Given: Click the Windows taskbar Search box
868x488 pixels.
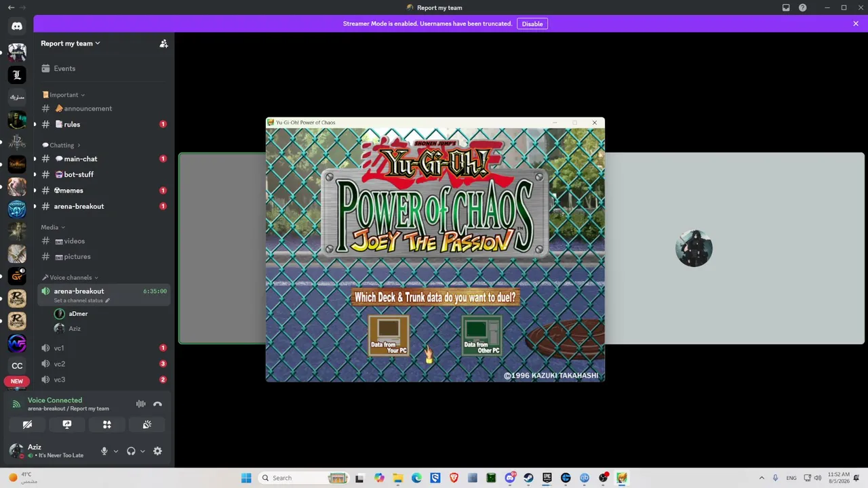Looking at the screenshot, I should [303, 478].
